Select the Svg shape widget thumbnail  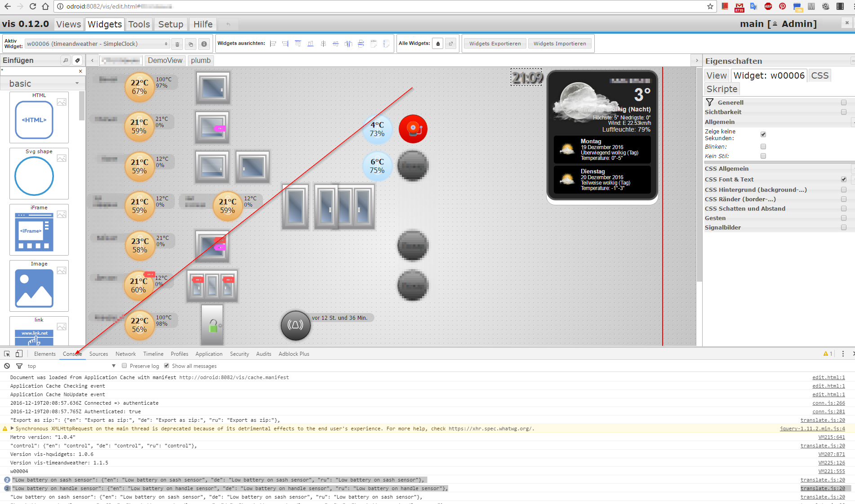coord(39,173)
